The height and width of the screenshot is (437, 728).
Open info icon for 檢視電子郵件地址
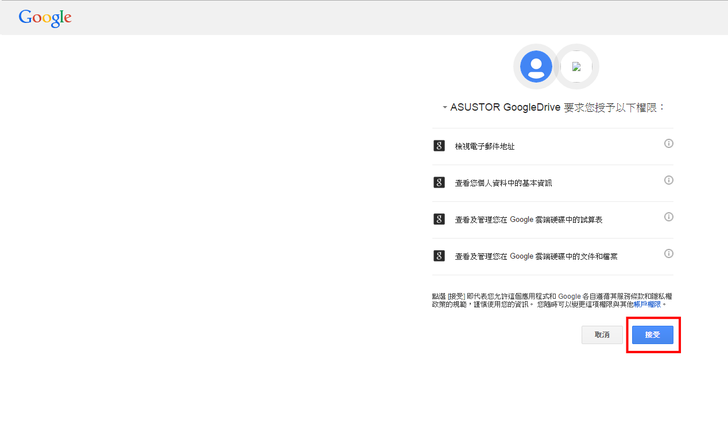[x=669, y=143]
